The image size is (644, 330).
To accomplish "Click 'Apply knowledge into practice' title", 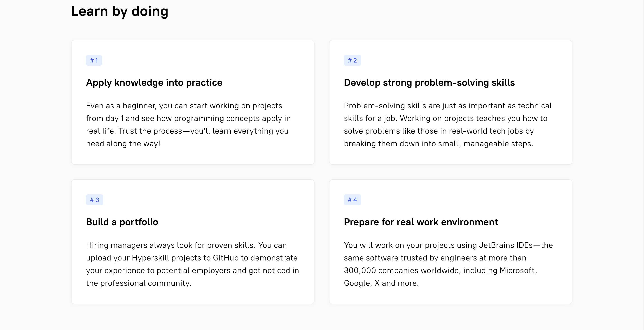I will pos(154,82).
